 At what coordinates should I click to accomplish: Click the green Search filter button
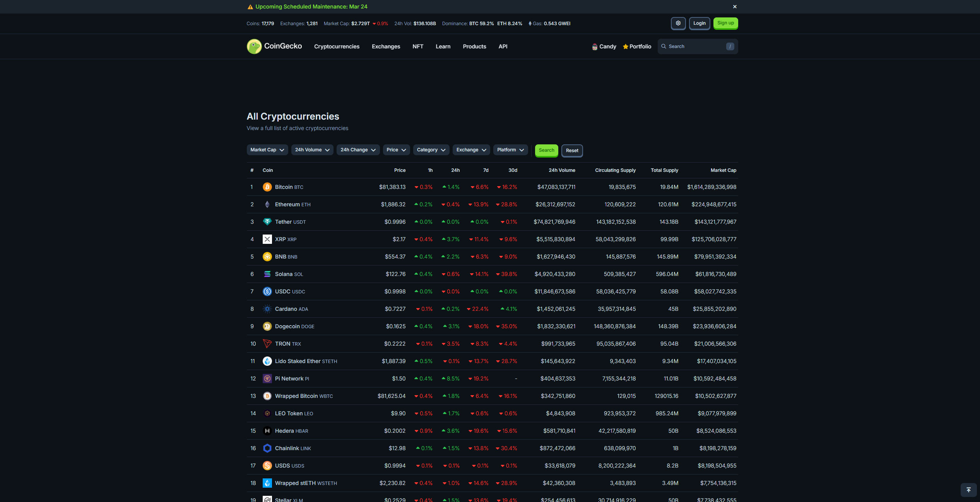pyautogui.click(x=547, y=150)
